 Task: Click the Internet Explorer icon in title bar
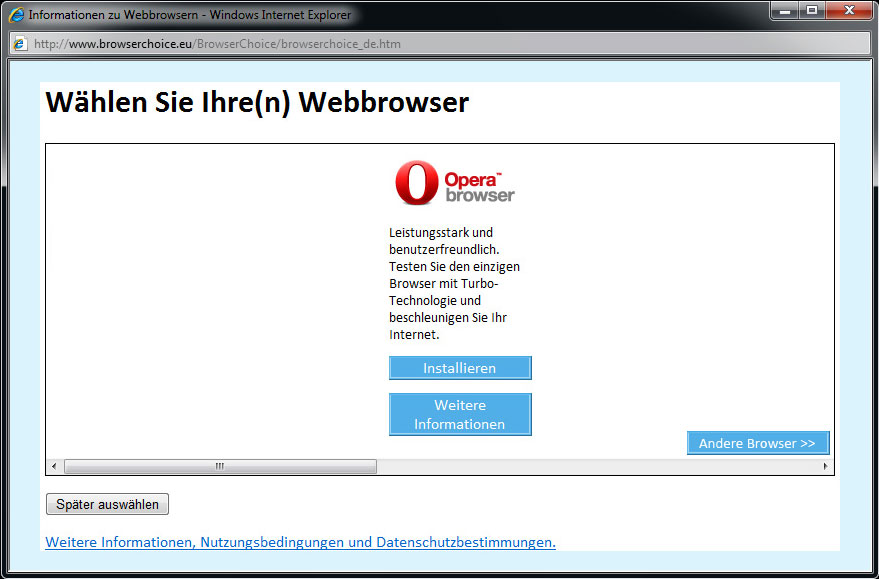pos(16,15)
